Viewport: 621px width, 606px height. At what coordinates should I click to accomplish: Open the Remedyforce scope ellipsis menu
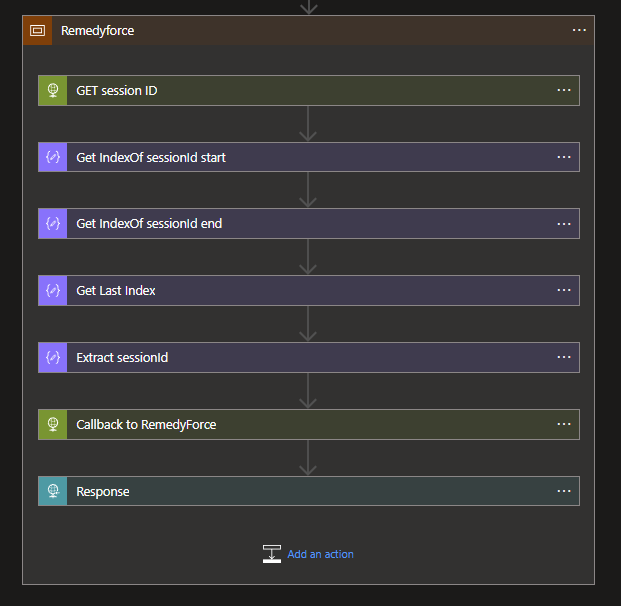pyautogui.click(x=579, y=30)
